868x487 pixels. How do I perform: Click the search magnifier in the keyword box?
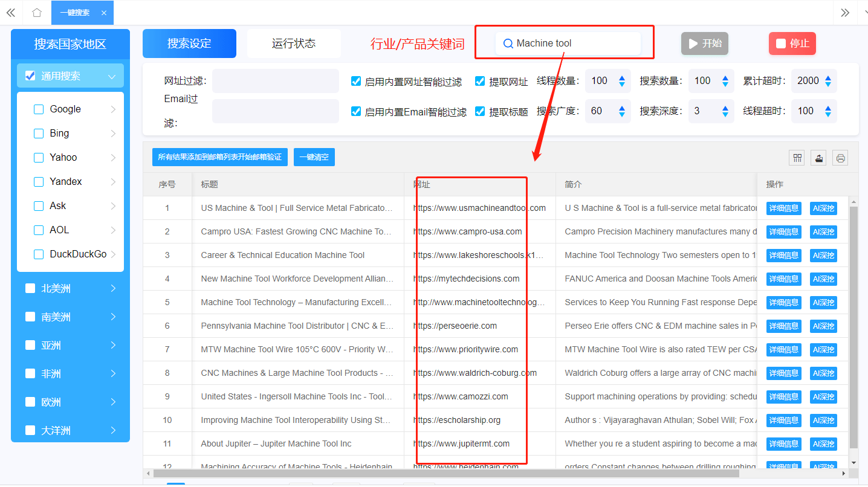(508, 43)
